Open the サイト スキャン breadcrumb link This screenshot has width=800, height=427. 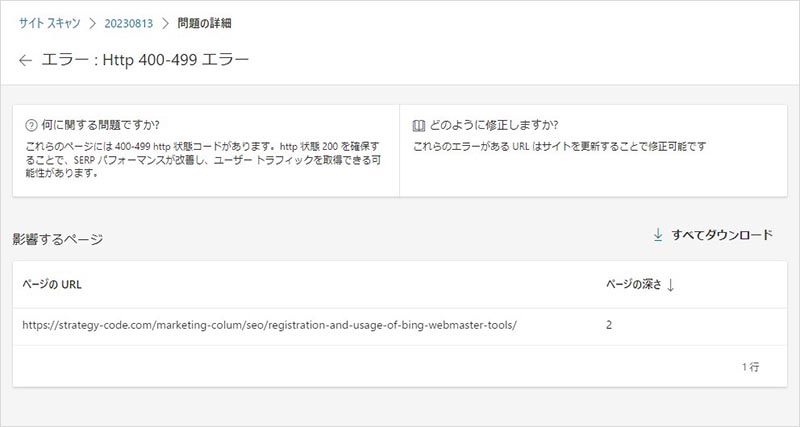pyautogui.click(x=48, y=22)
